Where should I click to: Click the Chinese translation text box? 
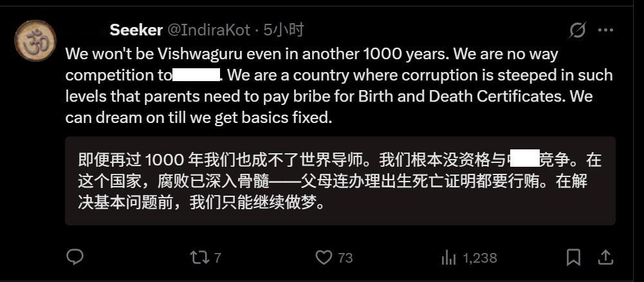click(340, 181)
